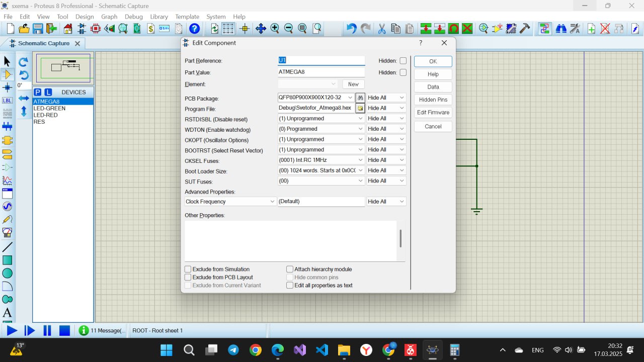This screenshot has height=362, width=644.
Task: Start simulation with Play button
Action: (x=11, y=330)
